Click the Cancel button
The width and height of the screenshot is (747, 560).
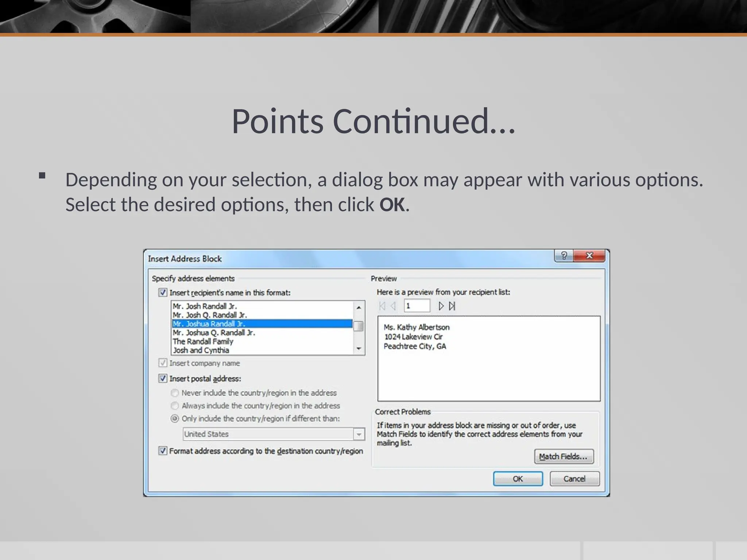[x=574, y=479]
